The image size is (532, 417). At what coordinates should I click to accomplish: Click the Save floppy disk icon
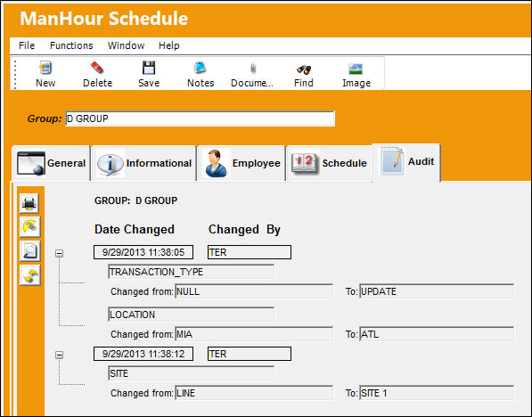coord(149,68)
